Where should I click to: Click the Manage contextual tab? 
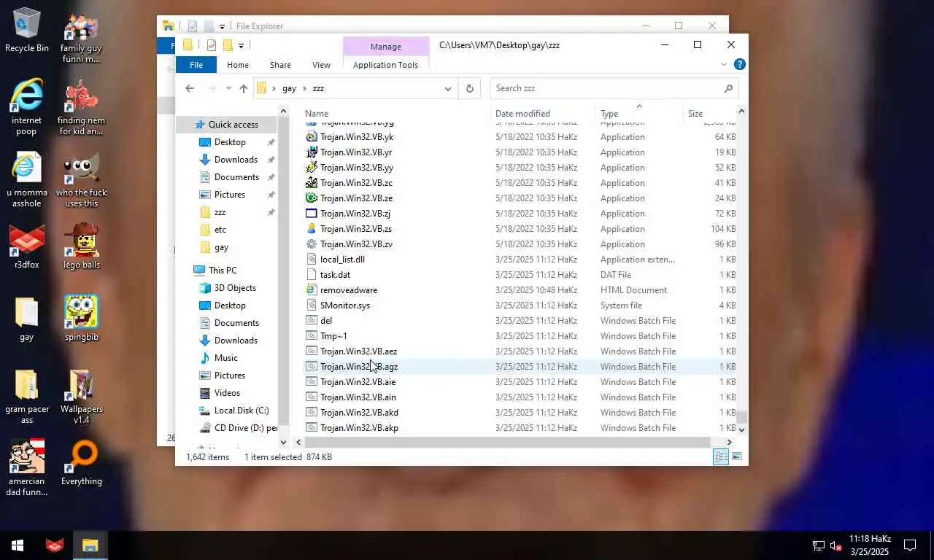click(x=385, y=46)
